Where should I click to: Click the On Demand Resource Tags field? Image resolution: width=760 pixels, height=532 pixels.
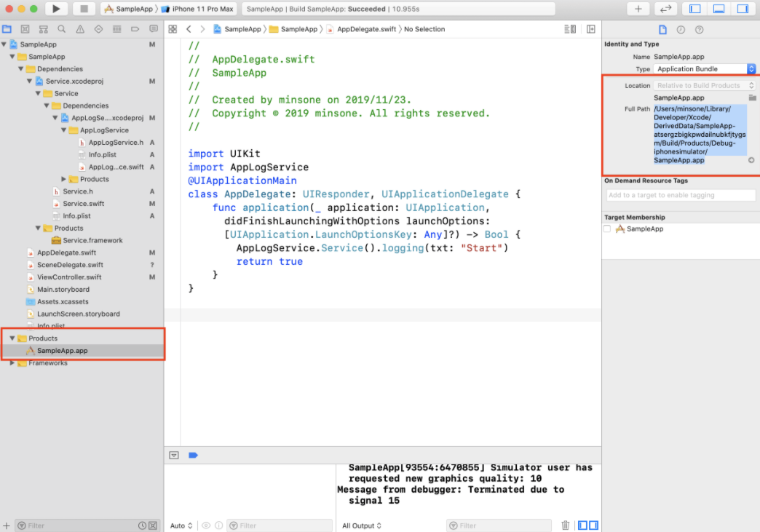coord(681,195)
